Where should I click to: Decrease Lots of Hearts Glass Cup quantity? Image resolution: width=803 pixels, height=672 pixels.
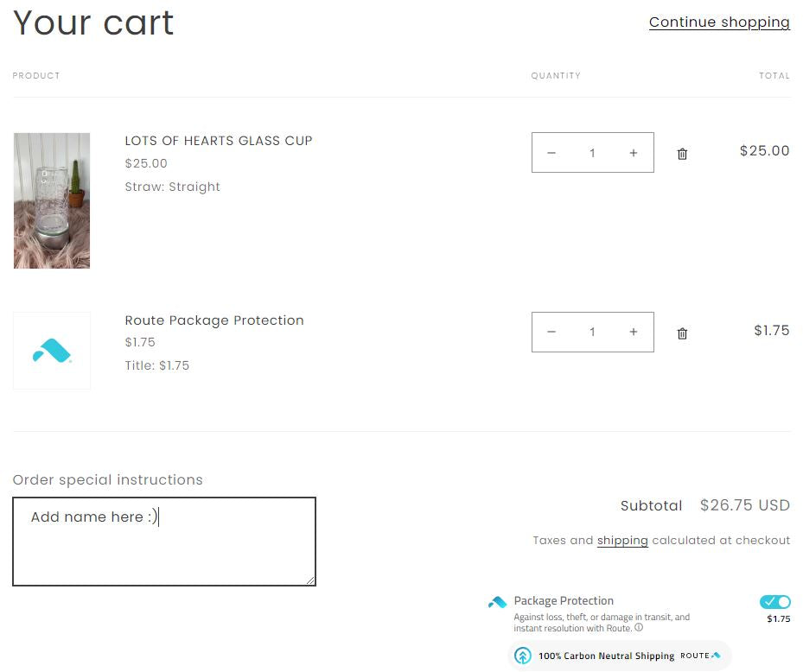click(x=551, y=153)
